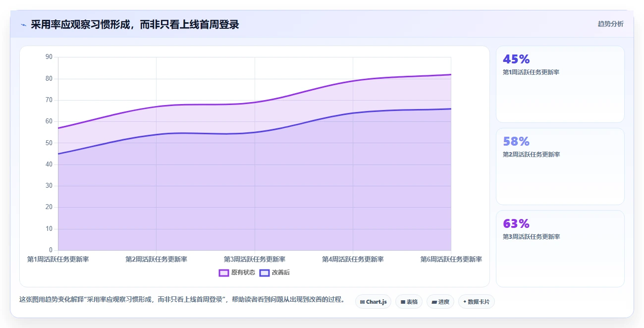Click the 数据卡片 sparkle icon
Image resolution: width=644 pixels, height=328 pixels.
pyautogui.click(x=465, y=302)
